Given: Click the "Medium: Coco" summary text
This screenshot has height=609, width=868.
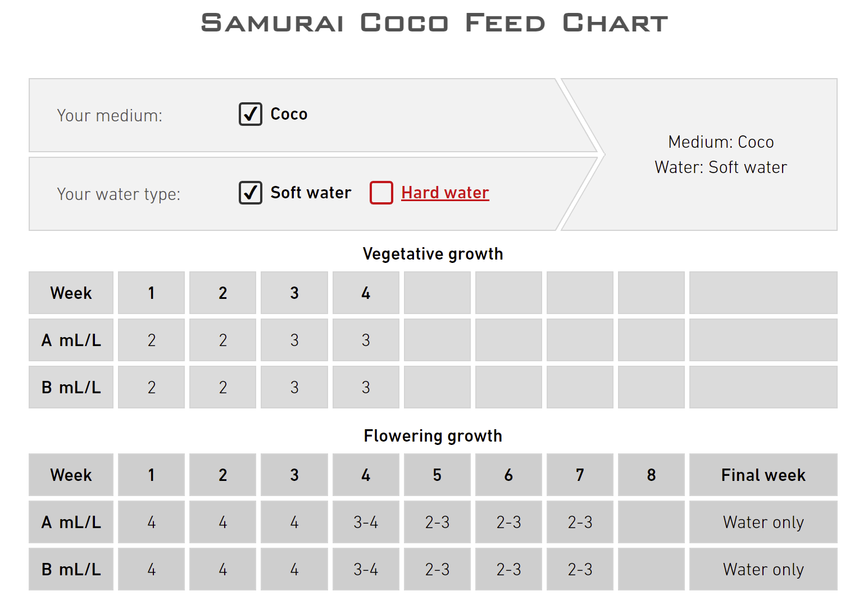Looking at the screenshot, I should pyautogui.click(x=721, y=142).
